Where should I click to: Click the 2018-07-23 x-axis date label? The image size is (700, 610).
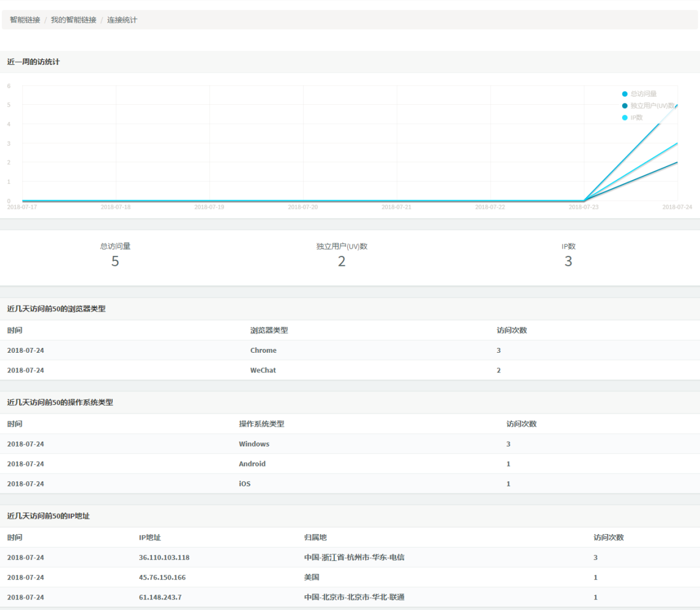pos(584,207)
